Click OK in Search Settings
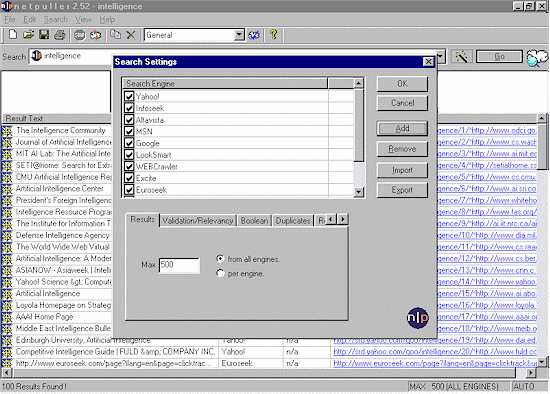The height and width of the screenshot is (394, 550). (x=402, y=84)
